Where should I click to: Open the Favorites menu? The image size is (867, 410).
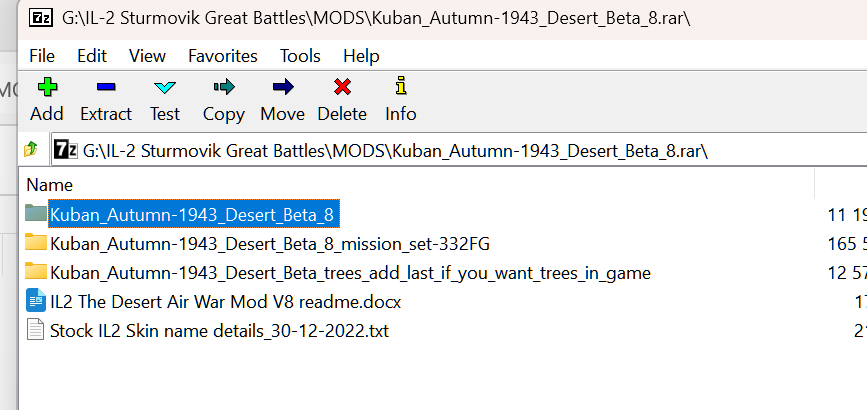[x=222, y=56]
